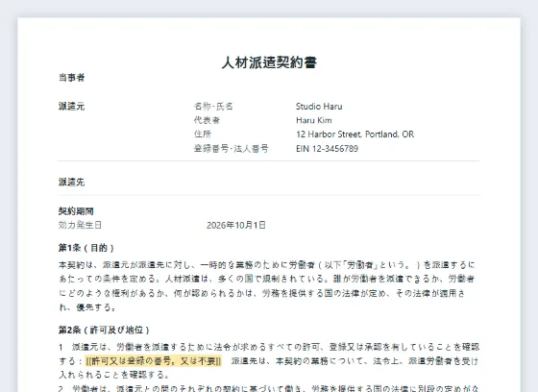Click the 住所 field label

pos(203,135)
